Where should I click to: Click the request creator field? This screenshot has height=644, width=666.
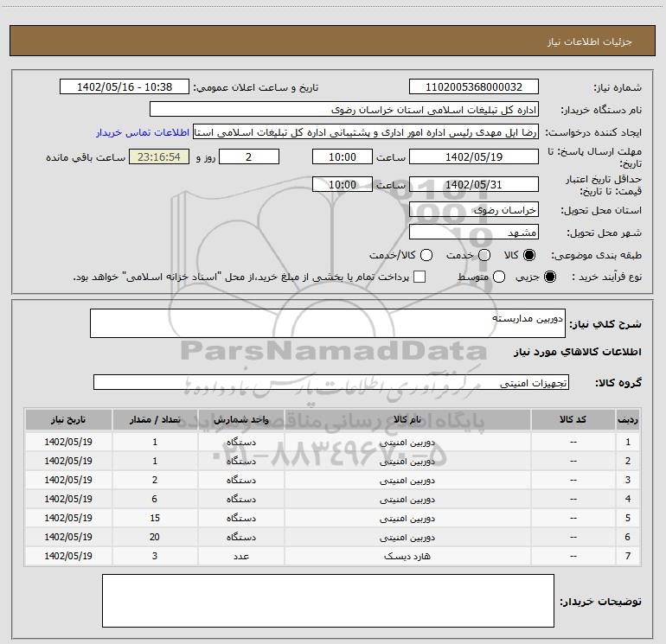tap(366, 132)
